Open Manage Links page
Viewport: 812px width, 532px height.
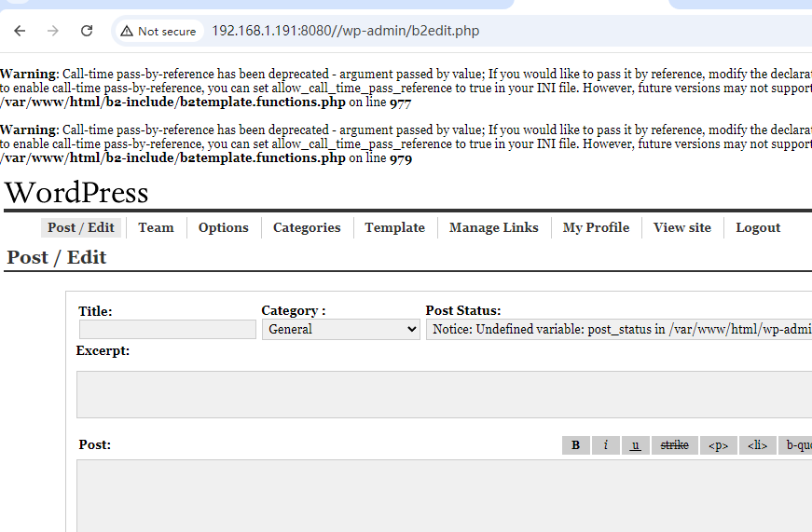point(493,227)
